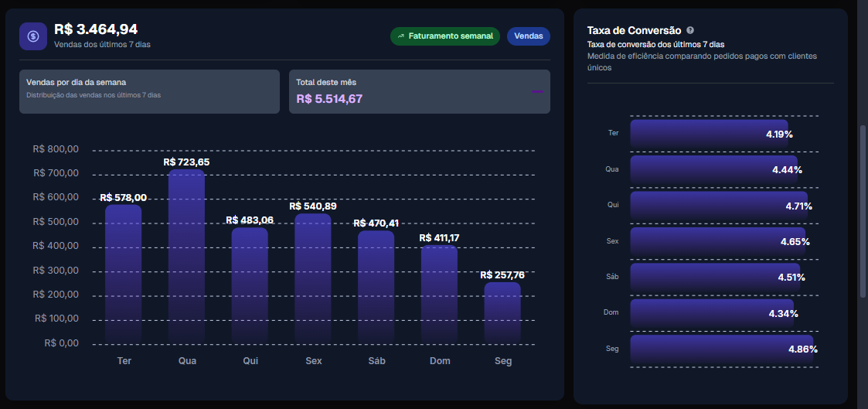The width and height of the screenshot is (868, 409).
Task: Click the Qua sales bar showing R$ 723,65
Action: [186, 255]
